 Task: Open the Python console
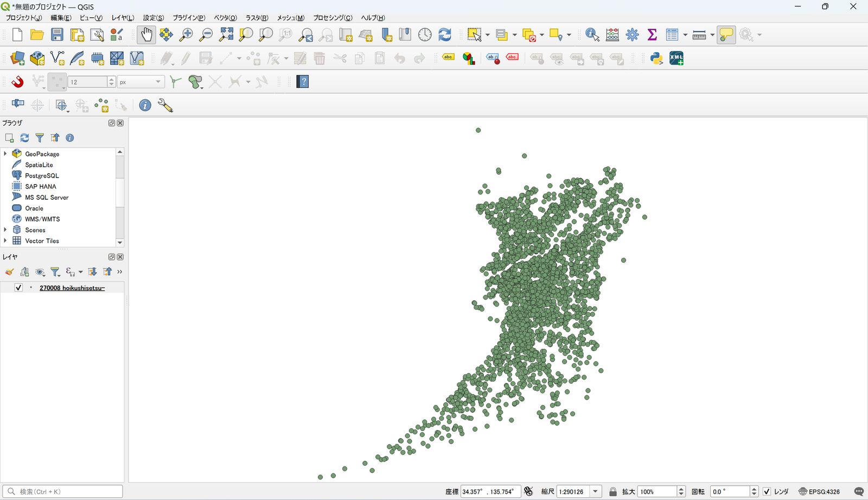[656, 58]
